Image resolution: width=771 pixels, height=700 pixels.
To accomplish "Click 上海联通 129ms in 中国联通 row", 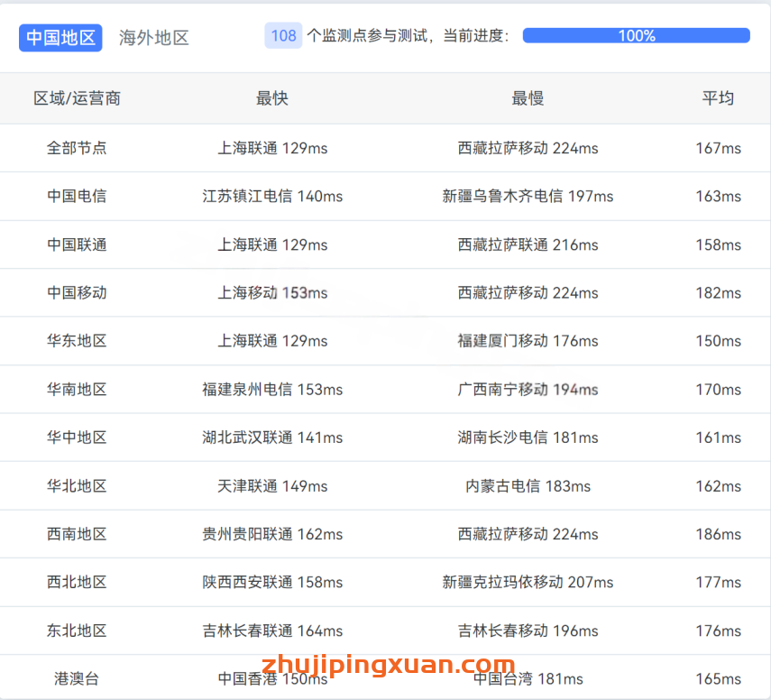I will (272, 244).
